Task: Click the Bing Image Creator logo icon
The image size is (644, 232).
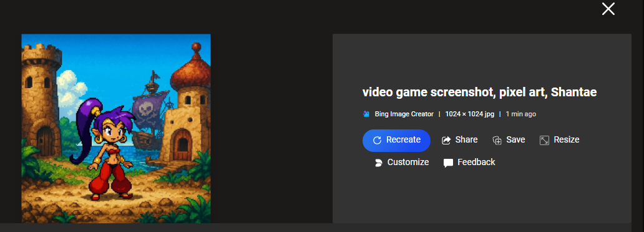Action: pyautogui.click(x=366, y=114)
